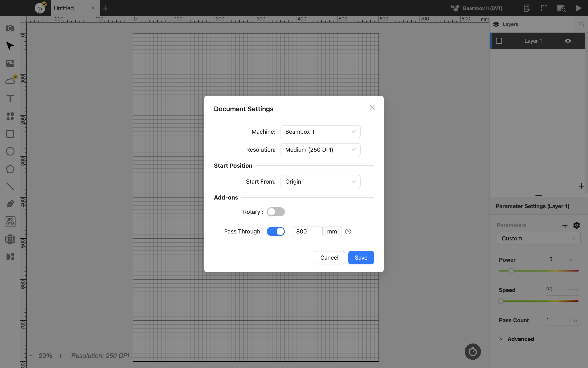Click the Beambox II (DVT) device label
Image resolution: width=588 pixels, height=368 pixels.
[483, 8]
